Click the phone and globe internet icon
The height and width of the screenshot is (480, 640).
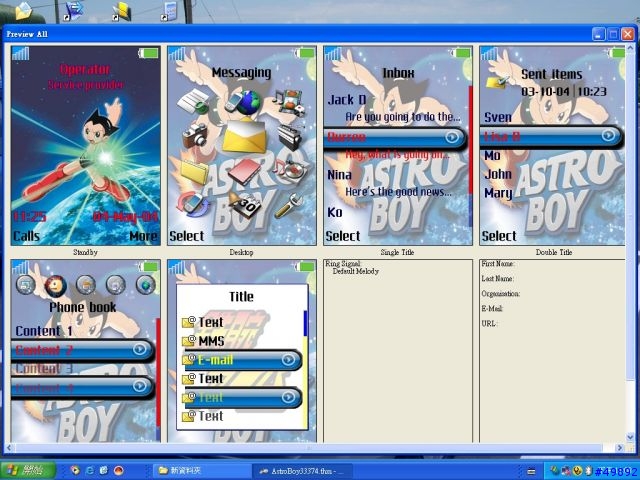click(x=243, y=102)
